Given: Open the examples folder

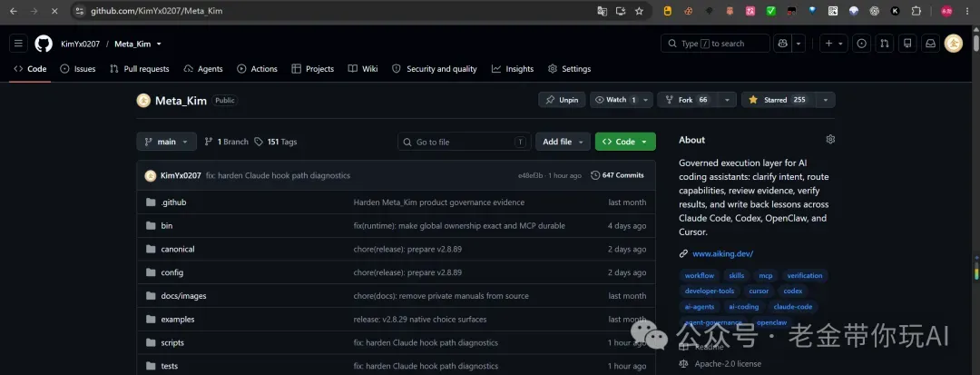Looking at the screenshot, I should click(178, 320).
